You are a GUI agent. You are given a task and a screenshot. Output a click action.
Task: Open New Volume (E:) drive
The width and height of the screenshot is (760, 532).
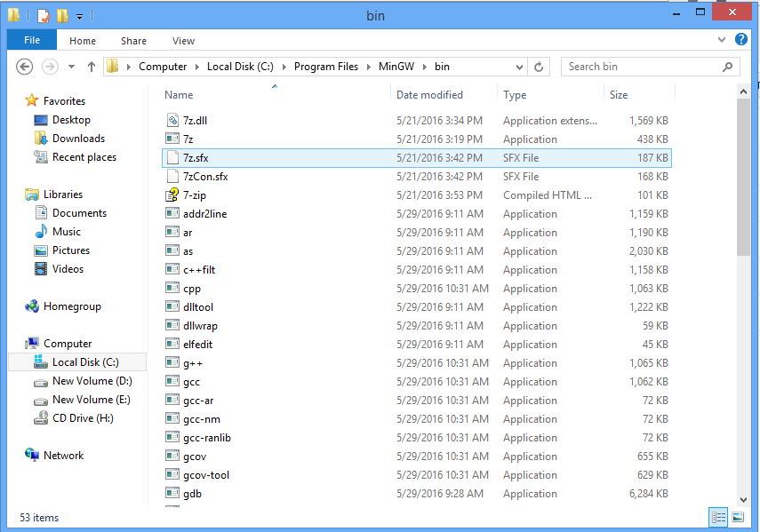(x=92, y=400)
